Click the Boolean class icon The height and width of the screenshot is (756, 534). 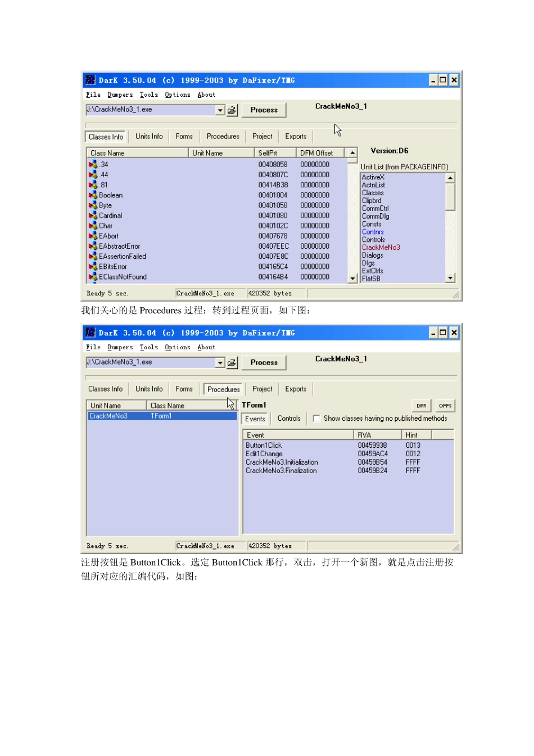point(93,195)
